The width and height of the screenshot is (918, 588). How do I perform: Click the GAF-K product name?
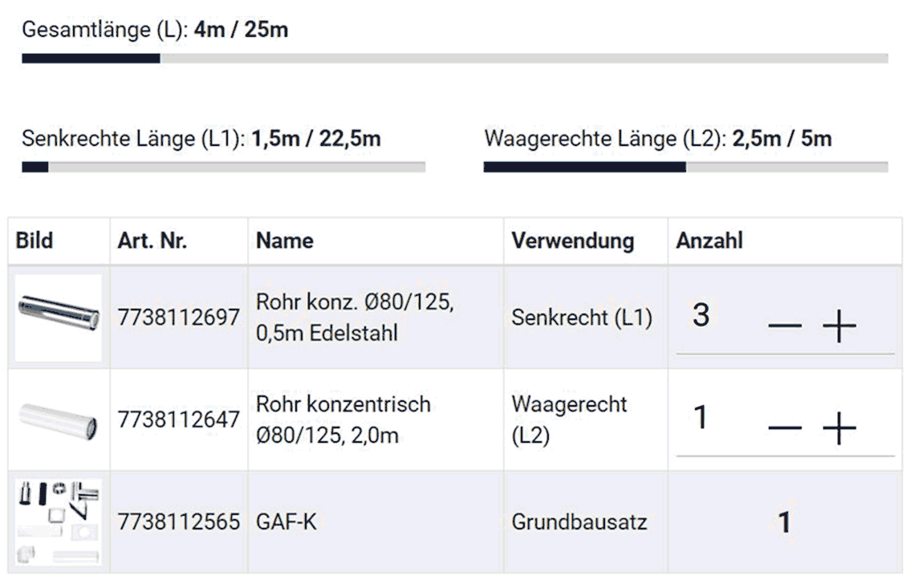click(x=286, y=522)
